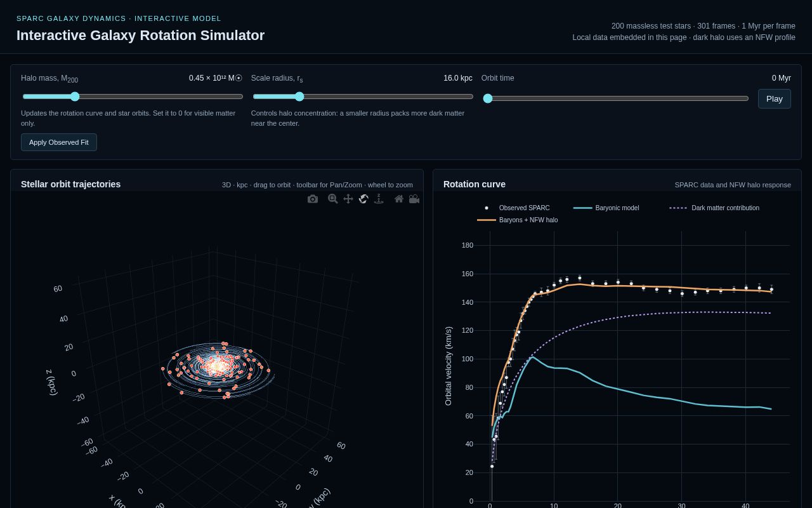Image resolution: width=812 pixels, height=508 pixels.
Task: Activate orbital rotation tool
Action: [x=363, y=199]
